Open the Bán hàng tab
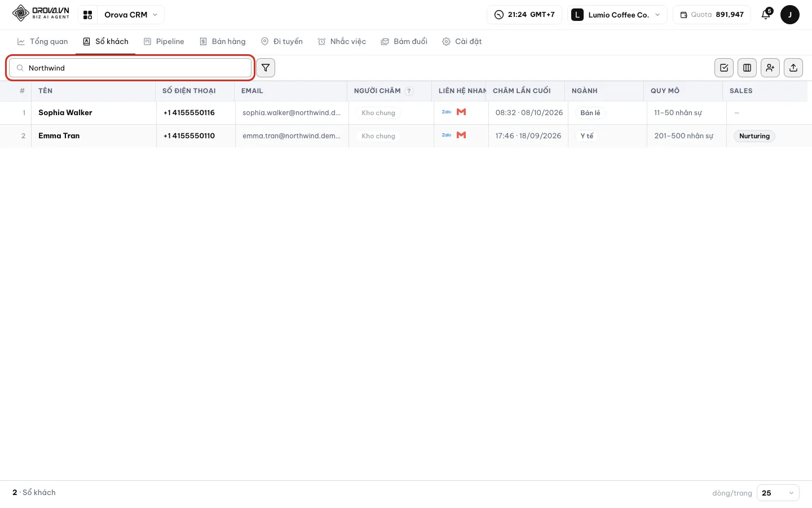812x508 pixels. coord(223,42)
